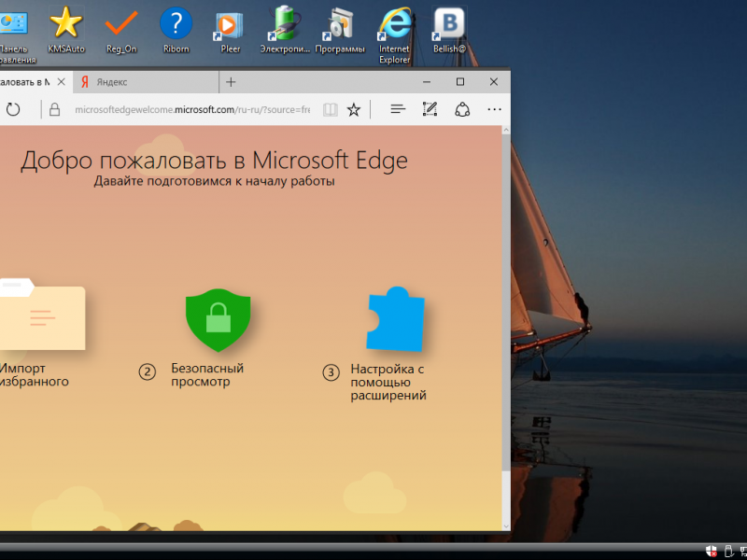This screenshot has width=747, height=560.
Task: Launch the Riborn desktop icon
Action: pos(176,29)
